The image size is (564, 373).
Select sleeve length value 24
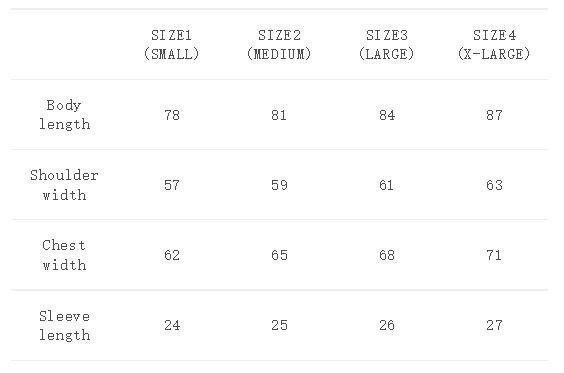[x=172, y=326]
